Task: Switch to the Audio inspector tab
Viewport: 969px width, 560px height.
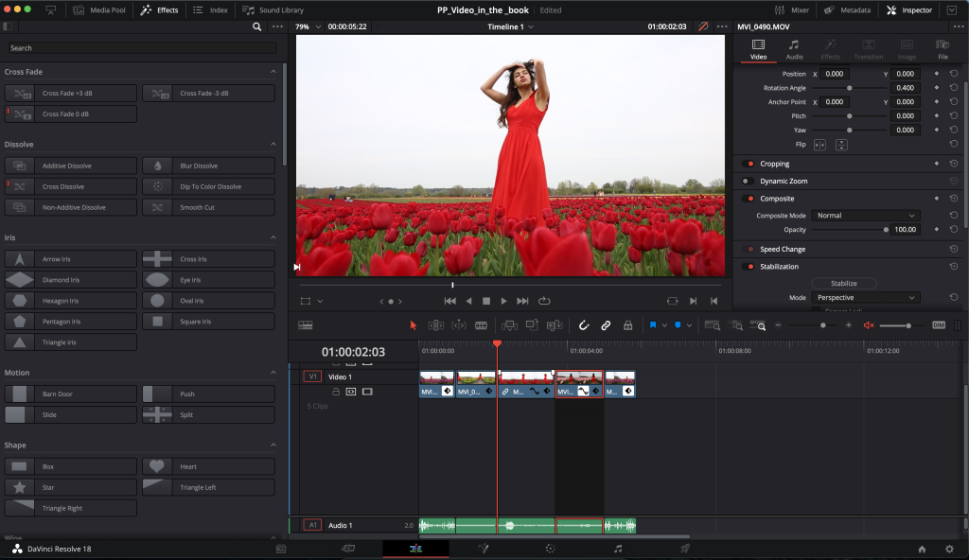Action: (794, 49)
